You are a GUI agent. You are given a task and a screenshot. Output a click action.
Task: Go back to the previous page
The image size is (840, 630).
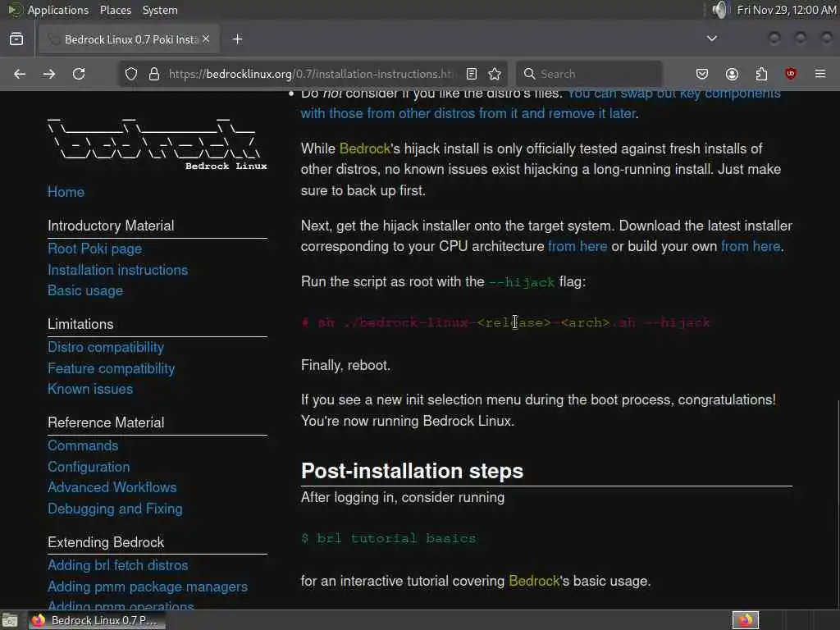pyautogui.click(x=20, y=74)
